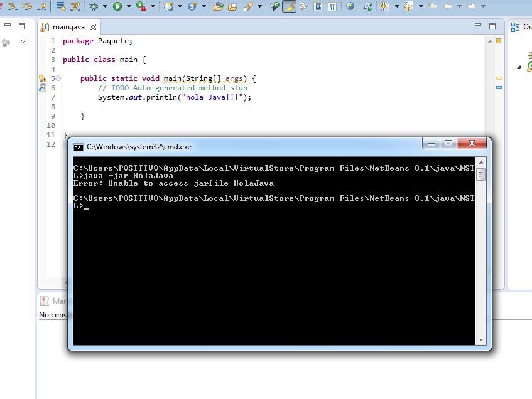Click the TODO task marker on line 6

coord(43,88)
